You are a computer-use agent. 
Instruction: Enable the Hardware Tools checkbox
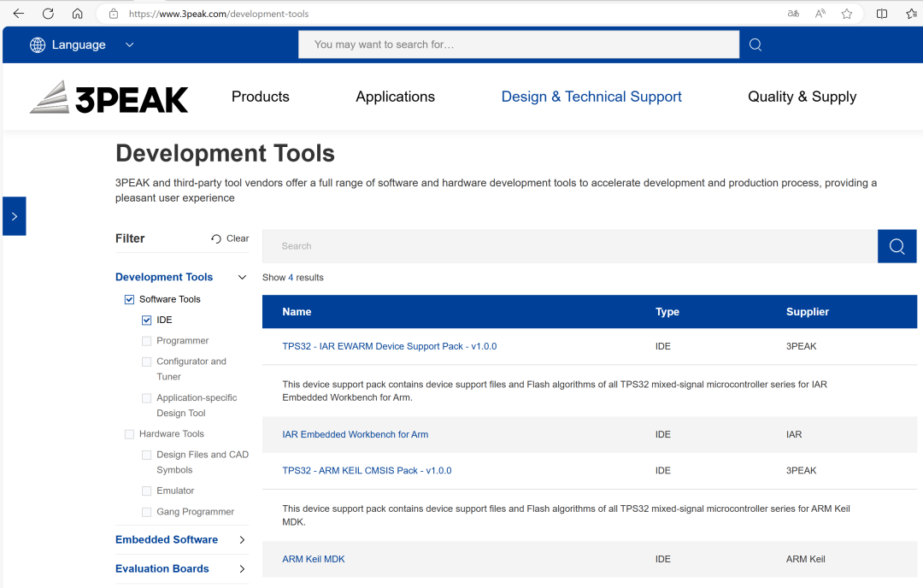(x=130, y=434)
